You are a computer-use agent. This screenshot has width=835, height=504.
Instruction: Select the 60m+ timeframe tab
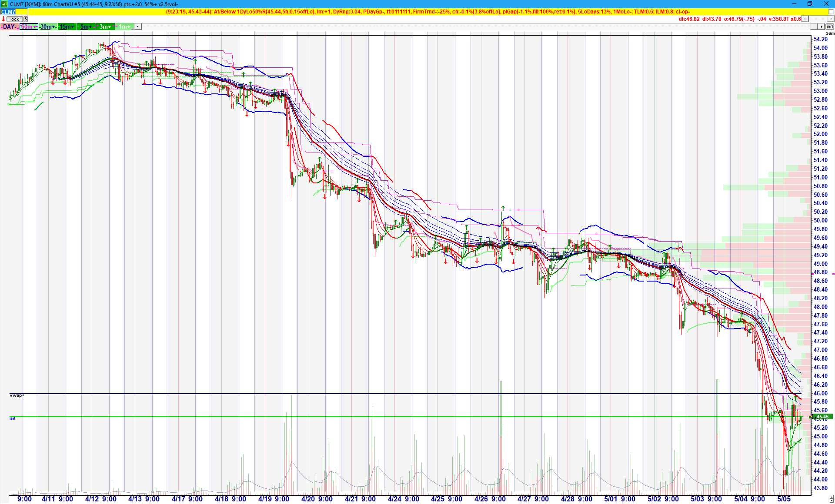point(29,27)
